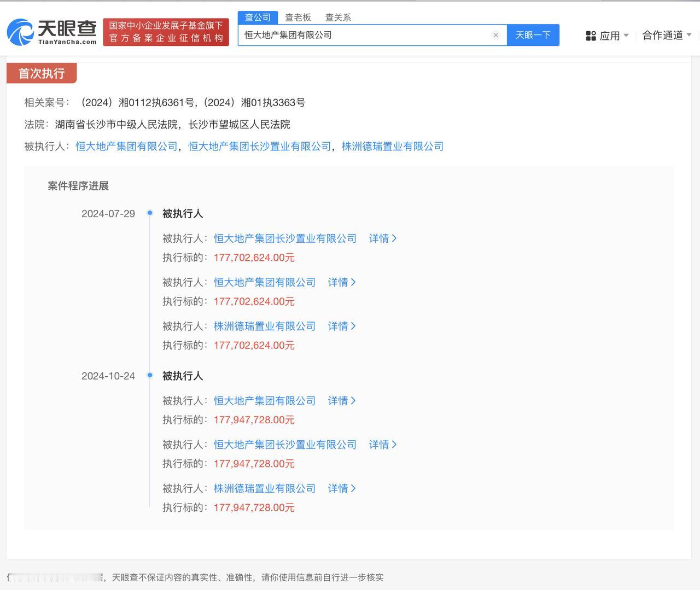Click first 177,702,624.00元 amount
The width and height of the screenshot is (700, 590).
click(254, 258)
